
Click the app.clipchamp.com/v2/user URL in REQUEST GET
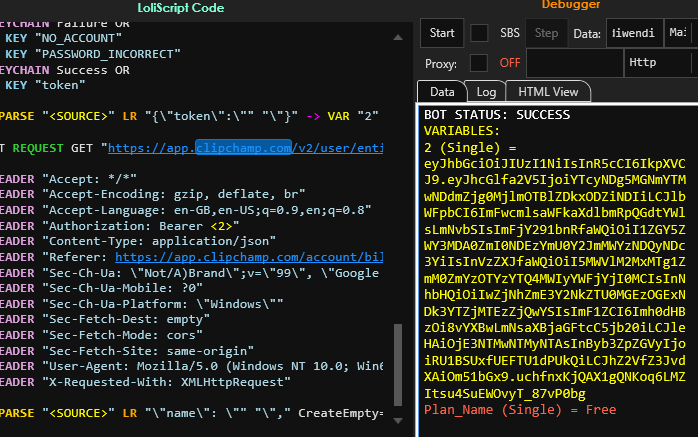click(x=245, y=148)
